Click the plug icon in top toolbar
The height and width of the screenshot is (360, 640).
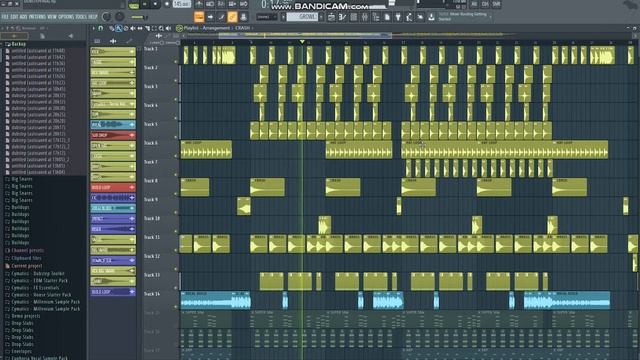click(x=398, y=17)
